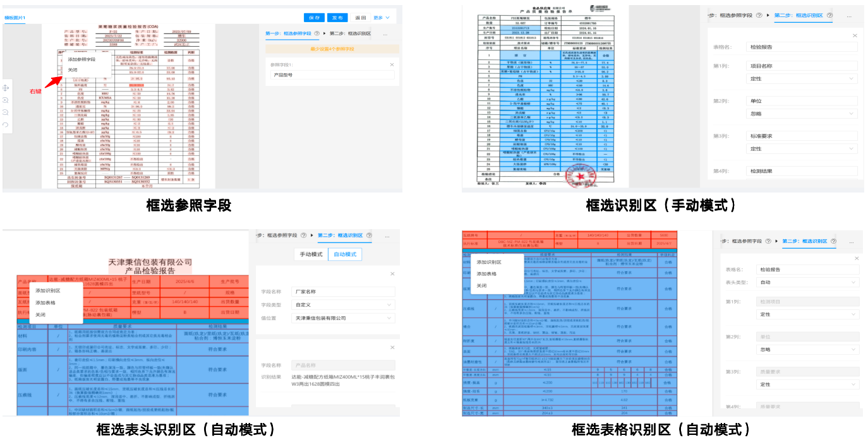Open the 模板图片1 tab
Screen dimensions: 868x440
15,18
